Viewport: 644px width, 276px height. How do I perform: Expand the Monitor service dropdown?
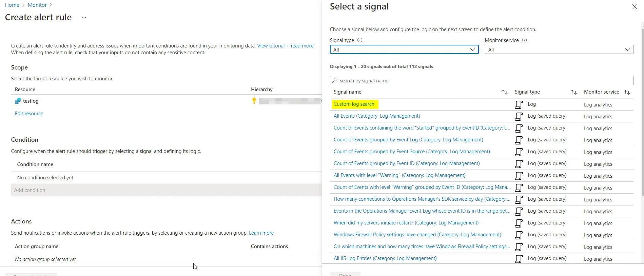(559, 50)
